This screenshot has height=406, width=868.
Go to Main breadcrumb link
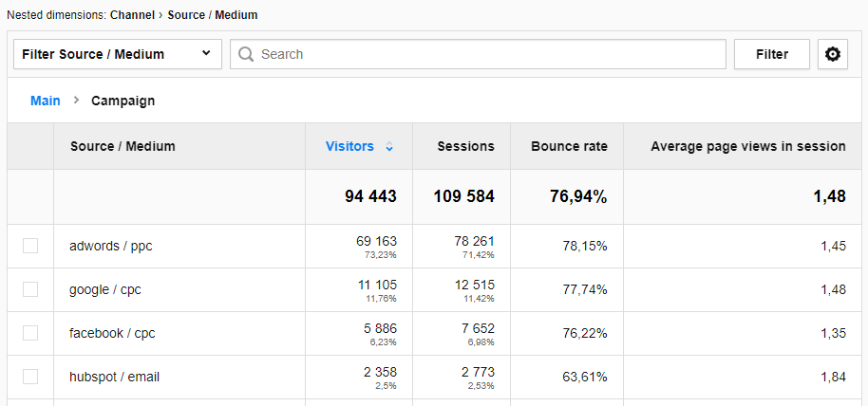[45, 101]
